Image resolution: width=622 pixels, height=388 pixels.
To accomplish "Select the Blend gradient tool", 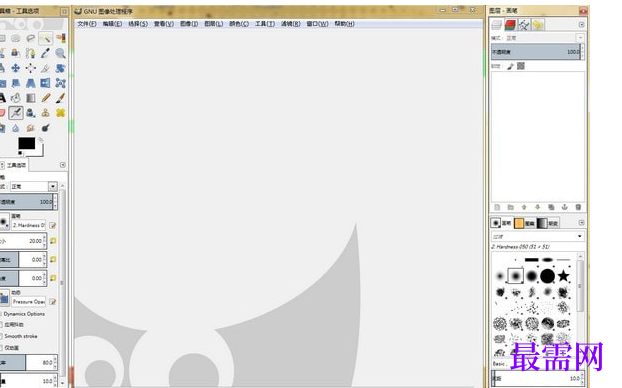I will [x=31, y=98].
